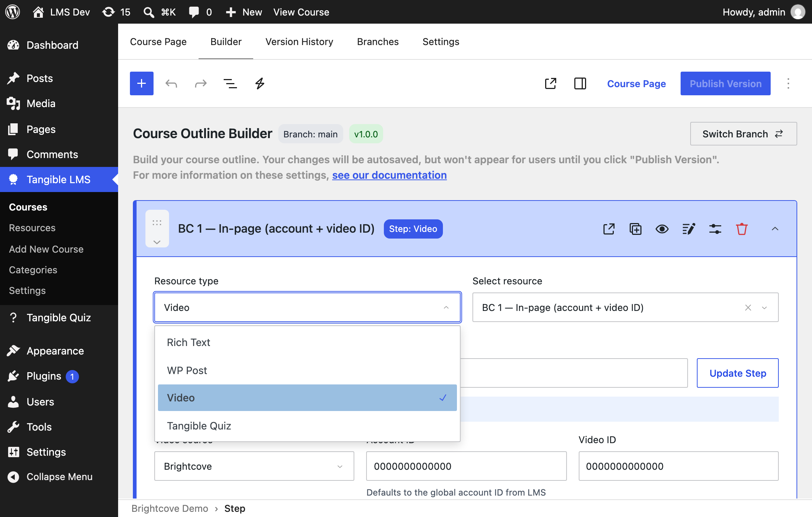The width and height of the screenshot is (812, 517).
Task: Open the three-dot options menu
Action: pyautogui.click(x=788, y=83)
